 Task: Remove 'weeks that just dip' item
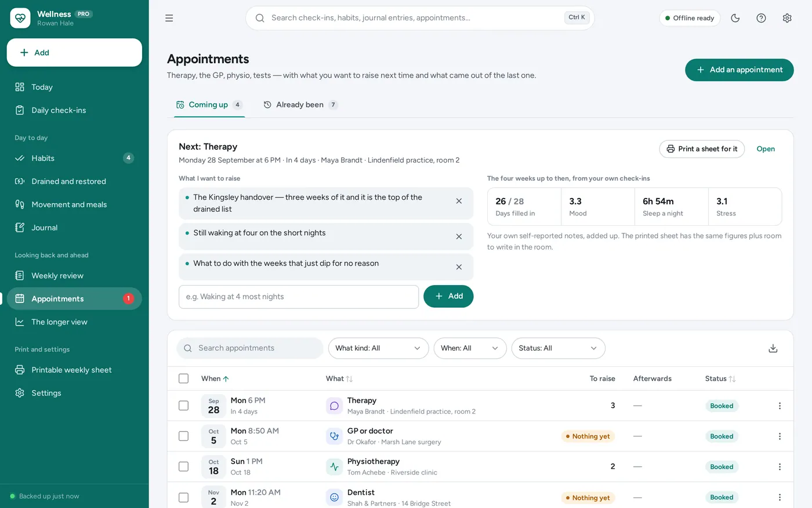coord(459,267)
